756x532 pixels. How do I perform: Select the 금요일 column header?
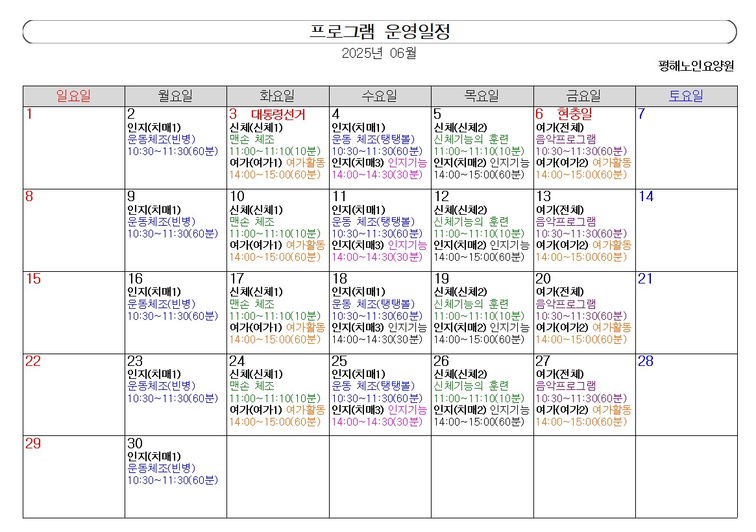click(584, 96)
